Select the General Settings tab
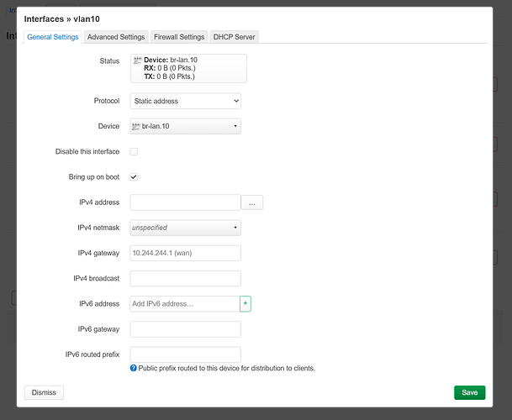The height and width of the screenshot is (420, 512). click(53, 37)
